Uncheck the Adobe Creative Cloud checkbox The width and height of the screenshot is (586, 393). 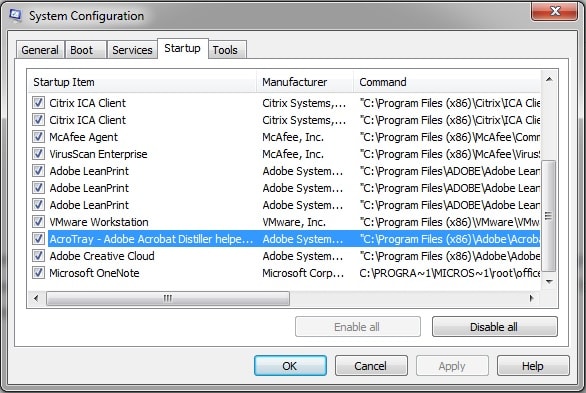click(x=38, y=256)
